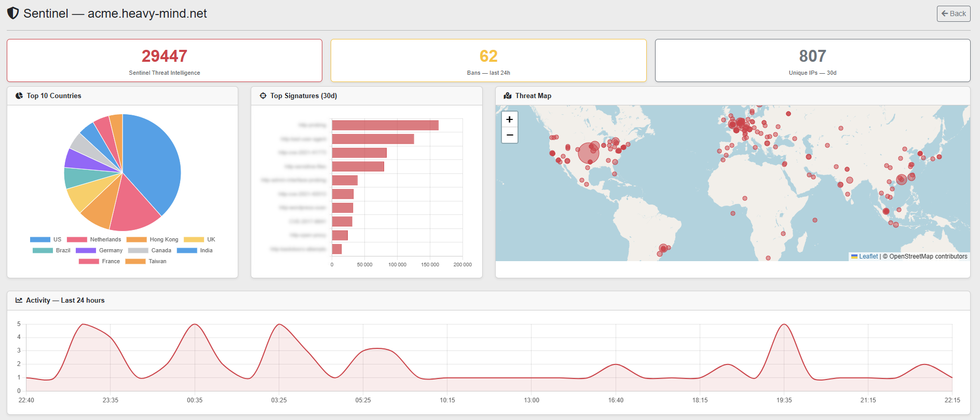Click the 10:15 time axis label
Image resolution: width=980 pixels, height=420 pixels.
[x=447, y=400]
